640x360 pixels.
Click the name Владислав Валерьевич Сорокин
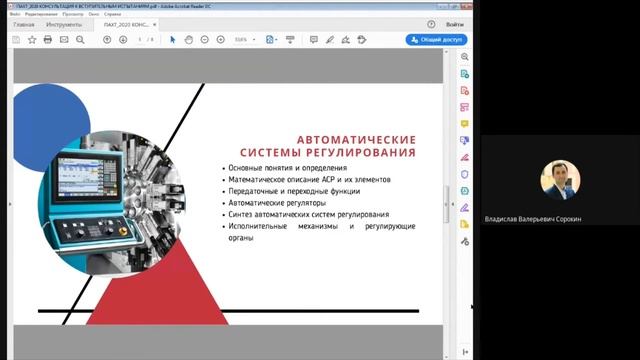click(x=533, y=219)
